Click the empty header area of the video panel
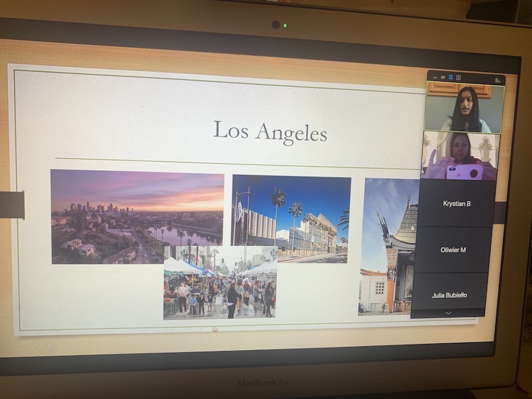This screenshot has height=399, width=532. [478, 78]
